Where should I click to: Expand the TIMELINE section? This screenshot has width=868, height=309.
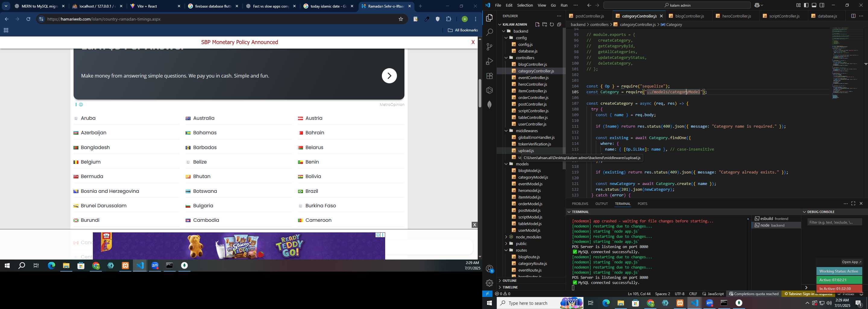pos(531,287)
